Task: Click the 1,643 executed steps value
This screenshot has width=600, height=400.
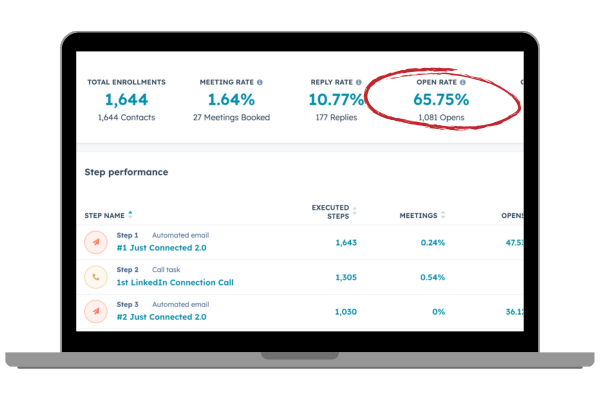Action: click(x=346, y=243)
